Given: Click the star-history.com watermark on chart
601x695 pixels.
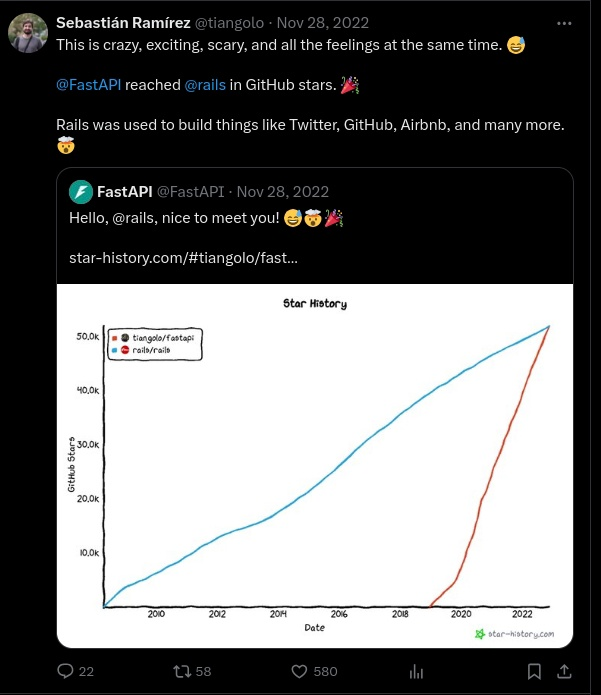Looking at the screenshot, I should [x=514, y=633].
